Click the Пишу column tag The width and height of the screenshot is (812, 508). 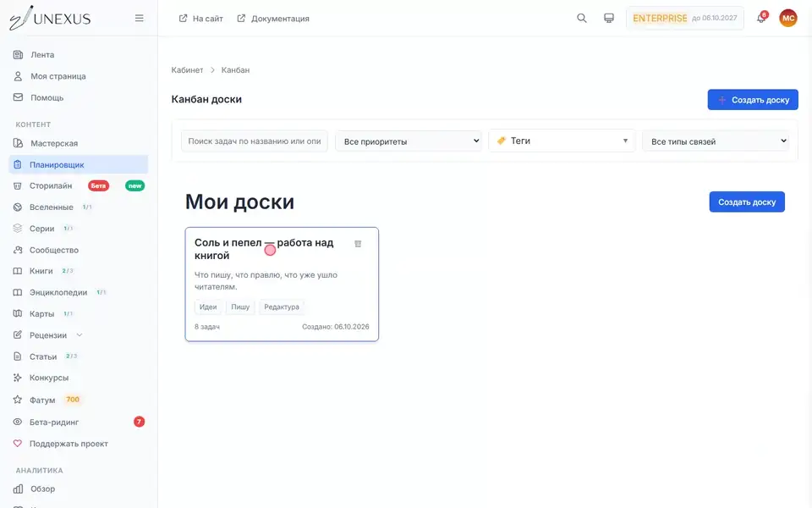coord(240,306)
